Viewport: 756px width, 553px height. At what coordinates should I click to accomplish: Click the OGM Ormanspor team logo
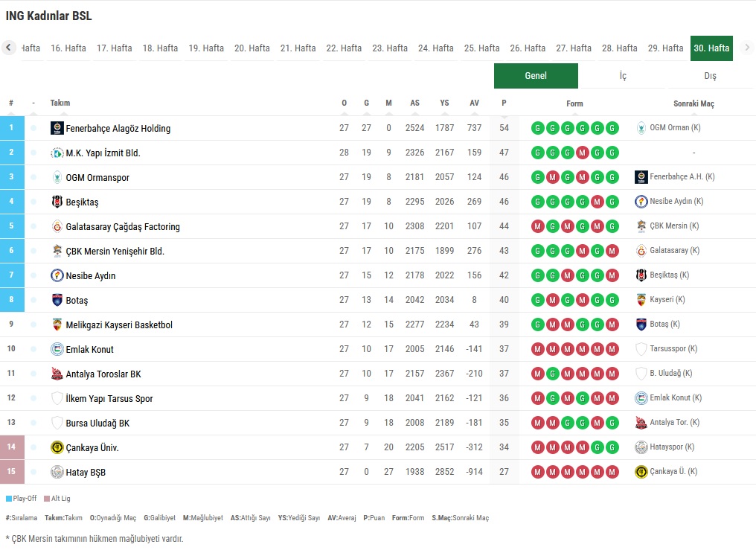click(x=57, y=177)
